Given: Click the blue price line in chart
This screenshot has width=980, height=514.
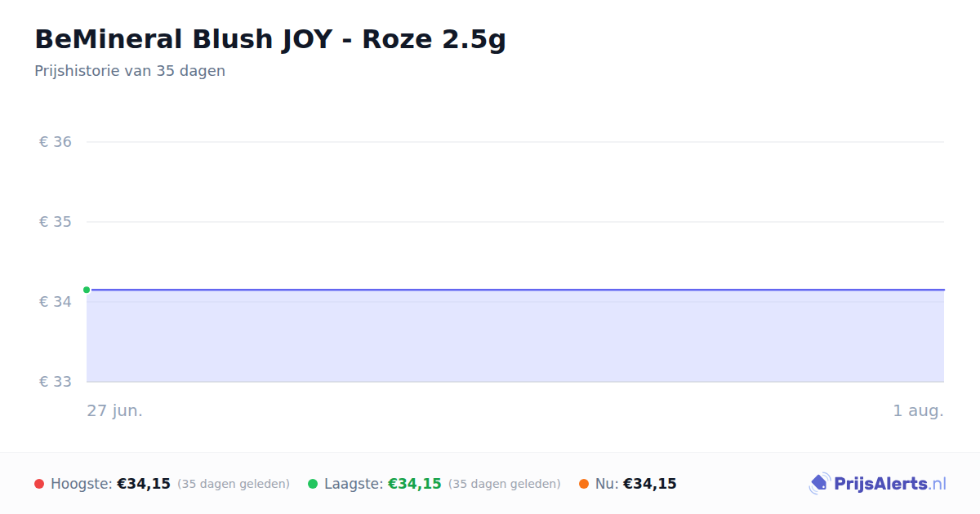Looking at the screenshot, I should coord(515,290).
